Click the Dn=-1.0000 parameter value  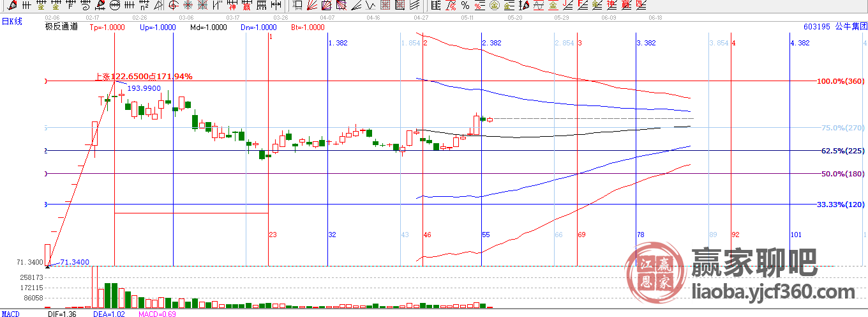[258, 27]
